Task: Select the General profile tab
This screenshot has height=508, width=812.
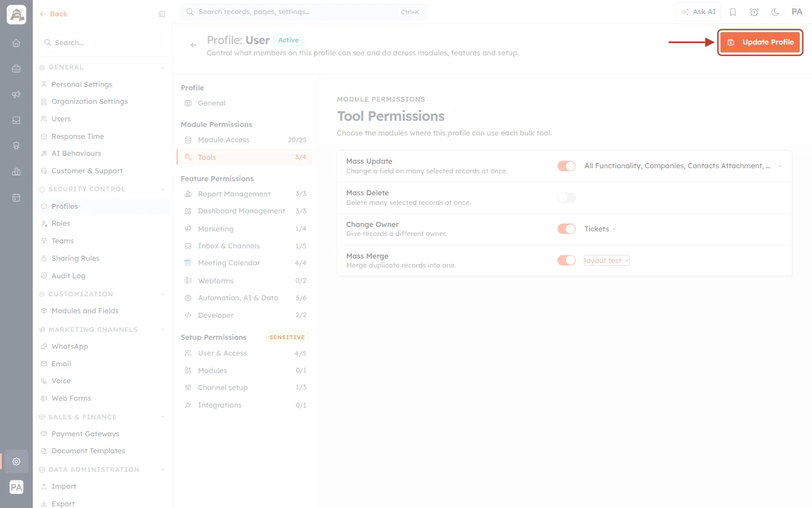Action: tap(245, 103)
